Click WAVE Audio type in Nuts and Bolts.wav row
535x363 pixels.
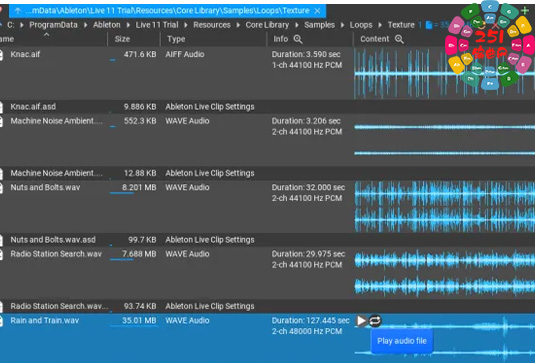tap(187, 188)
